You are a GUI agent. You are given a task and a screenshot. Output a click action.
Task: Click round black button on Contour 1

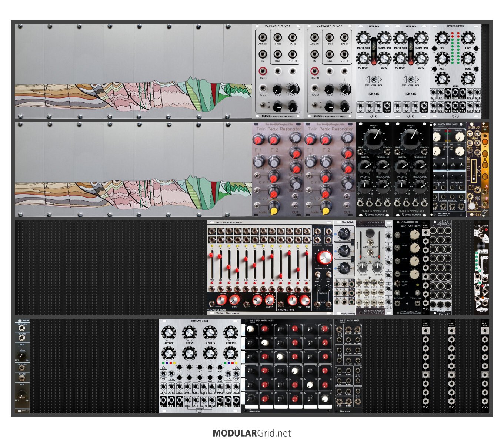click(x=369, y=233)
